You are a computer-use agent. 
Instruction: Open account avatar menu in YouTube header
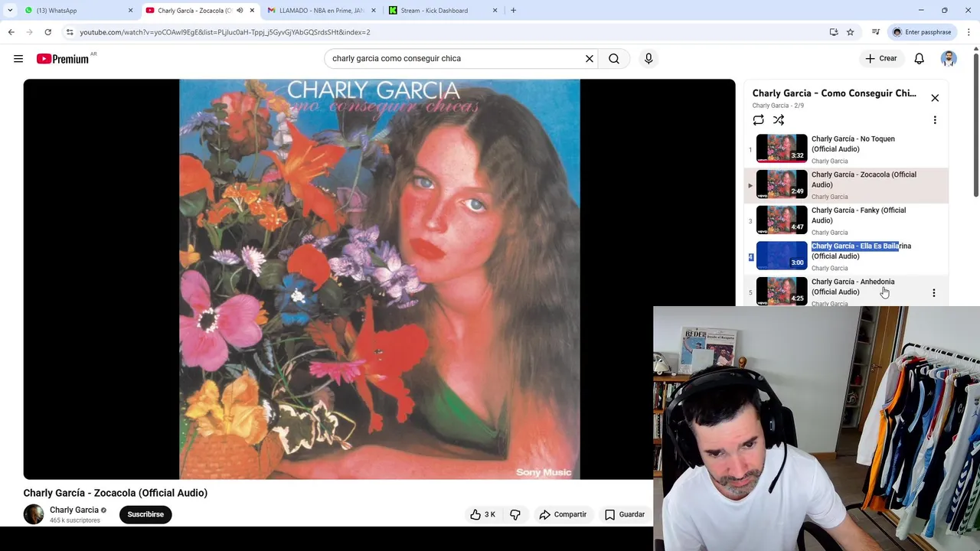click(949, 58)
